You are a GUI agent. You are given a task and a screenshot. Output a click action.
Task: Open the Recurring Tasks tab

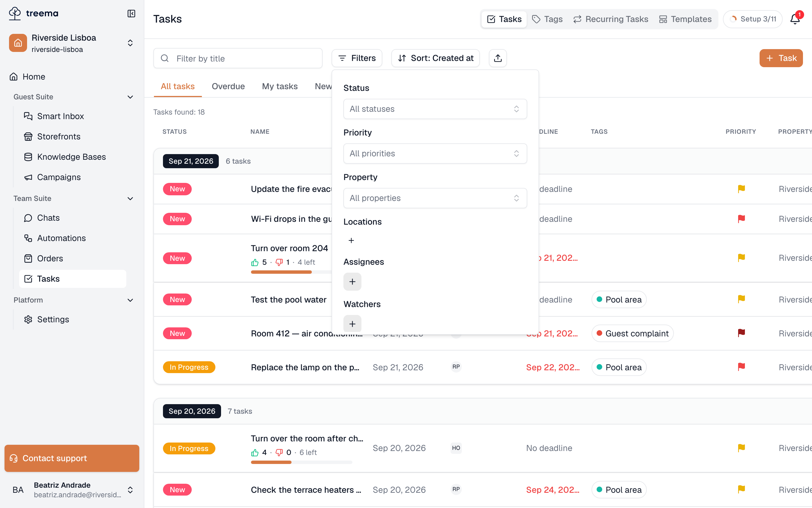tap(611, 19)
